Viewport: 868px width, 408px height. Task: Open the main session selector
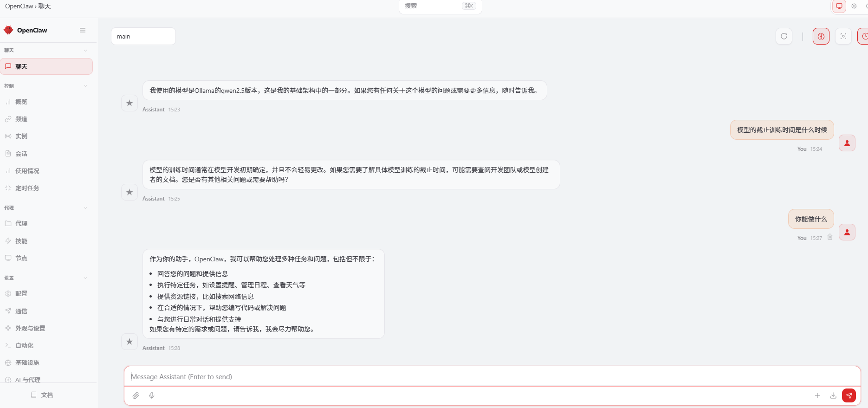(143, 36)
